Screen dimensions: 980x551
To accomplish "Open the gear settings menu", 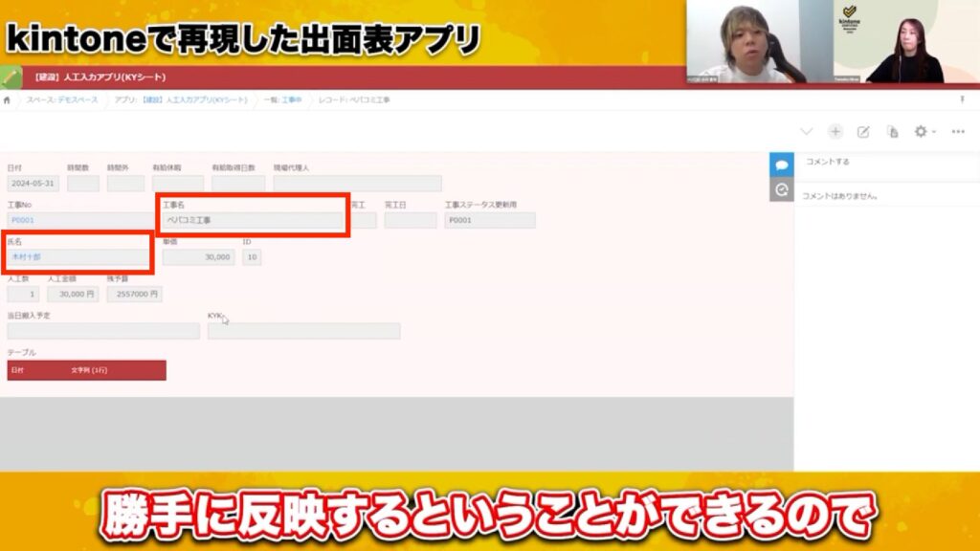I will tap(924, 132).
